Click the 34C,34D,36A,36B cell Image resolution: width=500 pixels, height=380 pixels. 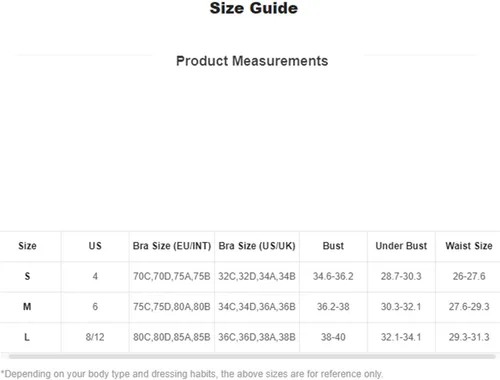pyautogui.click(x=257, y=307)
